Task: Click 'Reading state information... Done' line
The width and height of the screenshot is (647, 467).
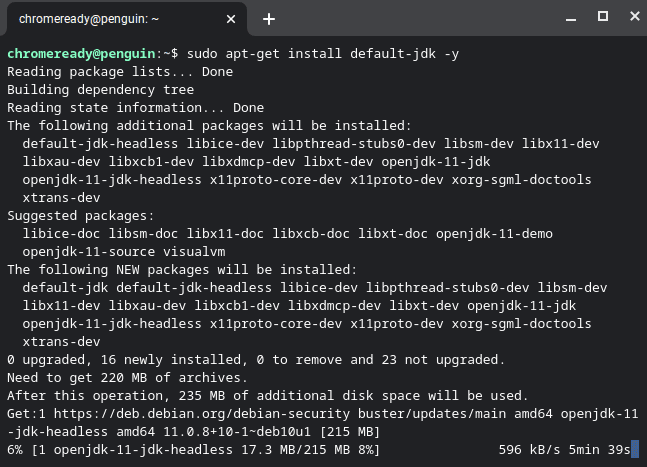Action: 136,108
